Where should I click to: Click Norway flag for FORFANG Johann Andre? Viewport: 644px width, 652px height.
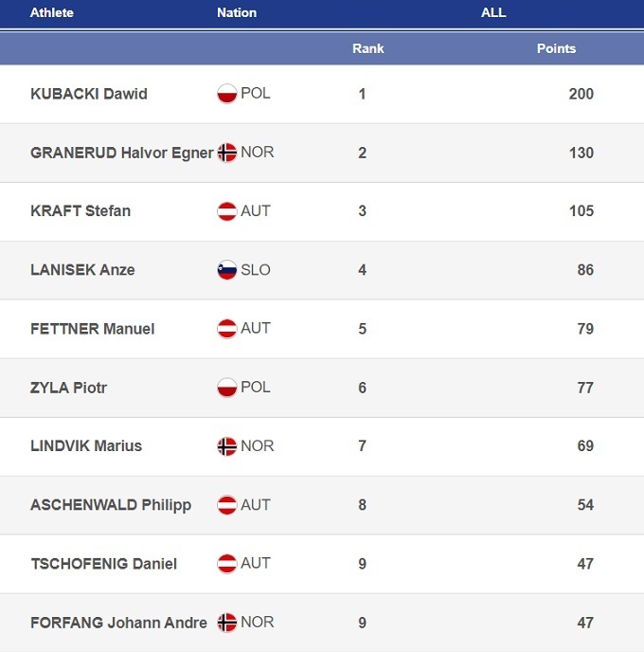point(226,623)
